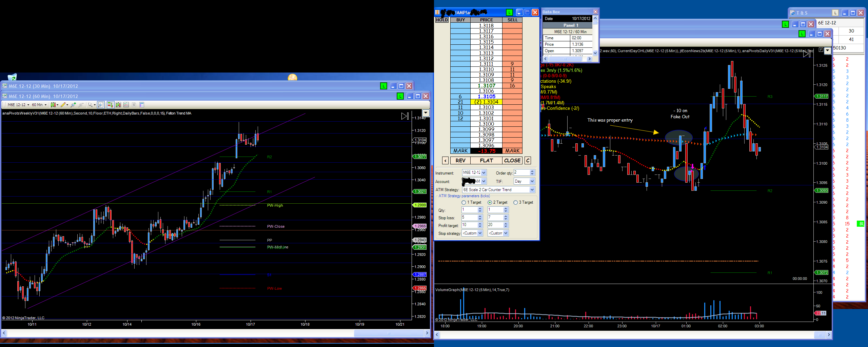Click the sell-side MARK cell
The width and height of the screenshot is (868, 347).
[x=512, y=151]
